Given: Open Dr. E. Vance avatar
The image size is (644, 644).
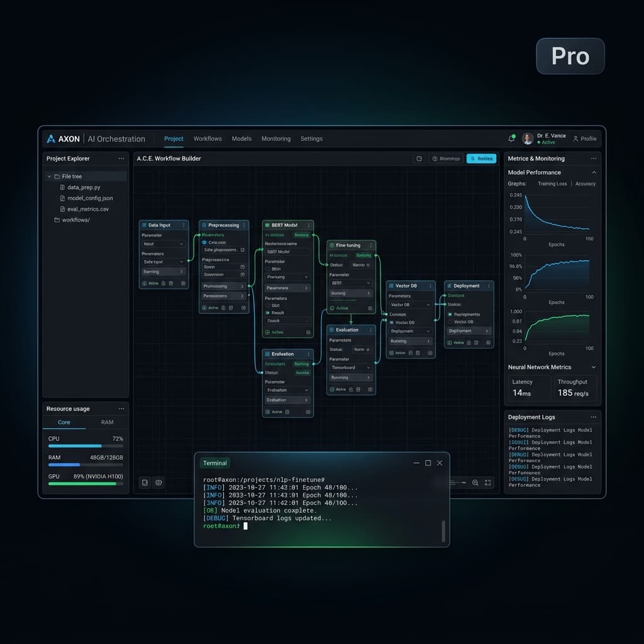Looking at the screenshot, I should pos(528,138).
